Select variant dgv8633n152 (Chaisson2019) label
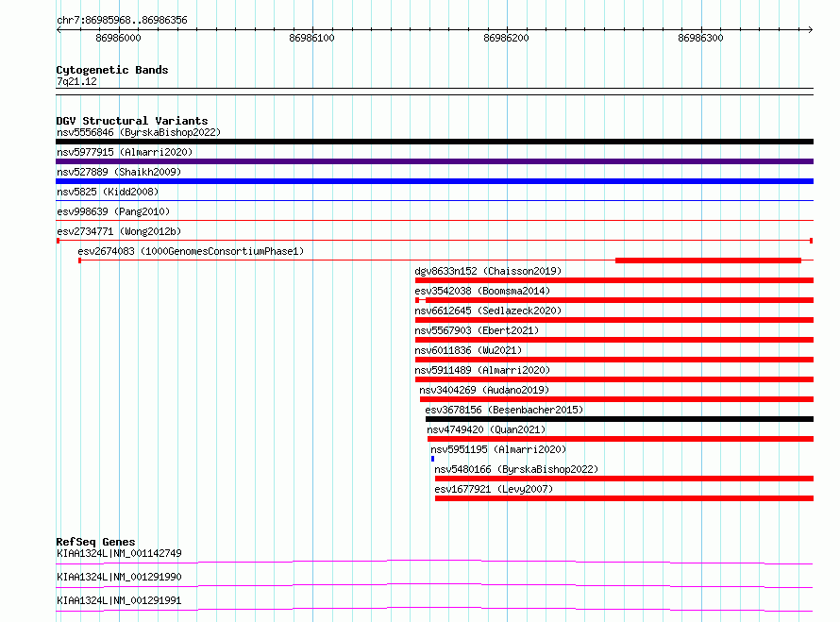The width and height of the screenshot is (840, 622). pos(488,271)
